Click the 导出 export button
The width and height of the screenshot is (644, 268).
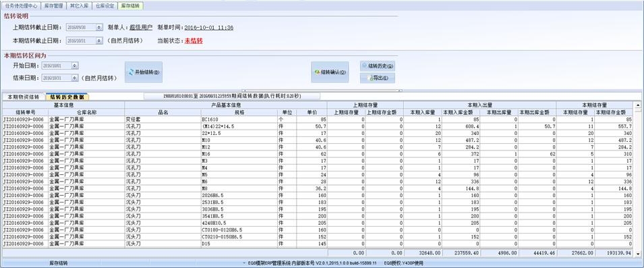coord(378,78)
